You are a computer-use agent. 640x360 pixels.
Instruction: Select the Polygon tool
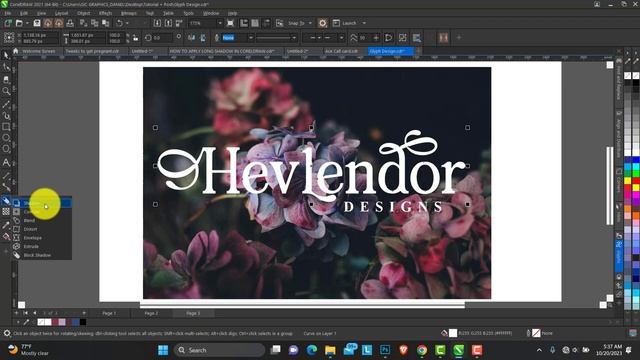click(6, 149)
